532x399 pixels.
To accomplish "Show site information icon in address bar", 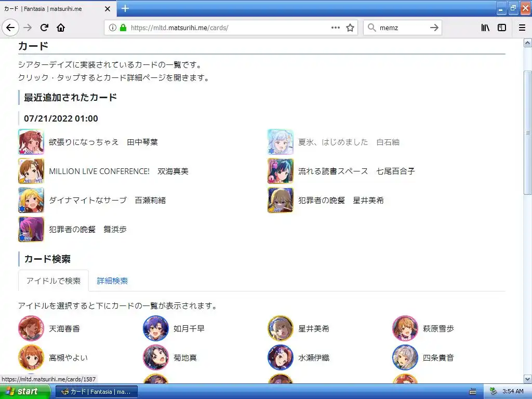I will point(113,28).
